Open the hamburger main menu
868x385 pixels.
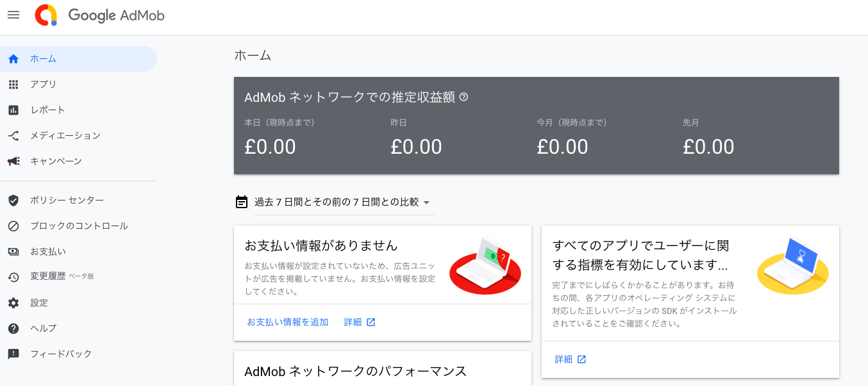[x=13, y=15]
